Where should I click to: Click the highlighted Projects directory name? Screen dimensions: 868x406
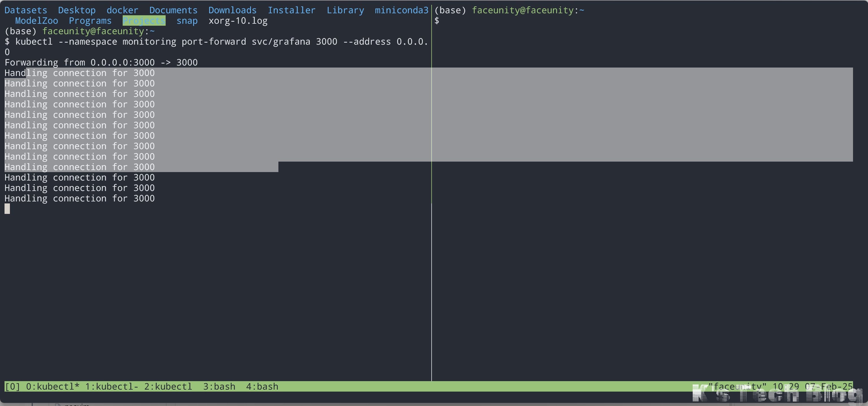click(x=144, y=21)
